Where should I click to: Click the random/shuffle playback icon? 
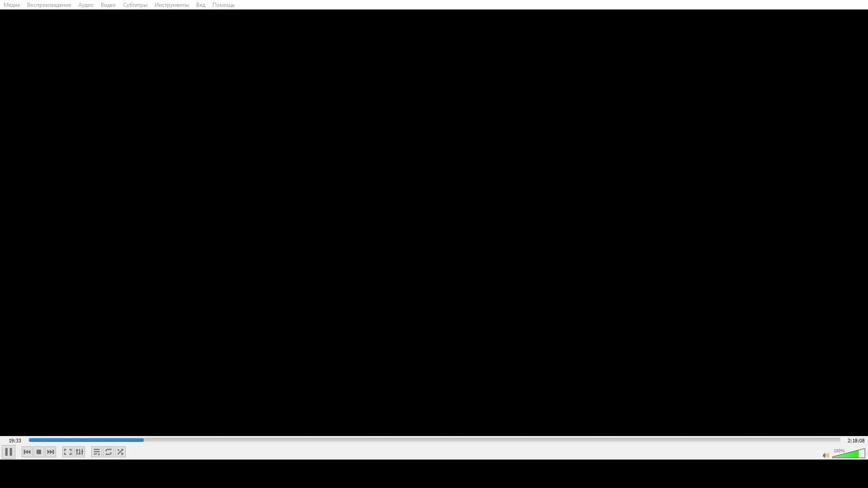[120, 452]
